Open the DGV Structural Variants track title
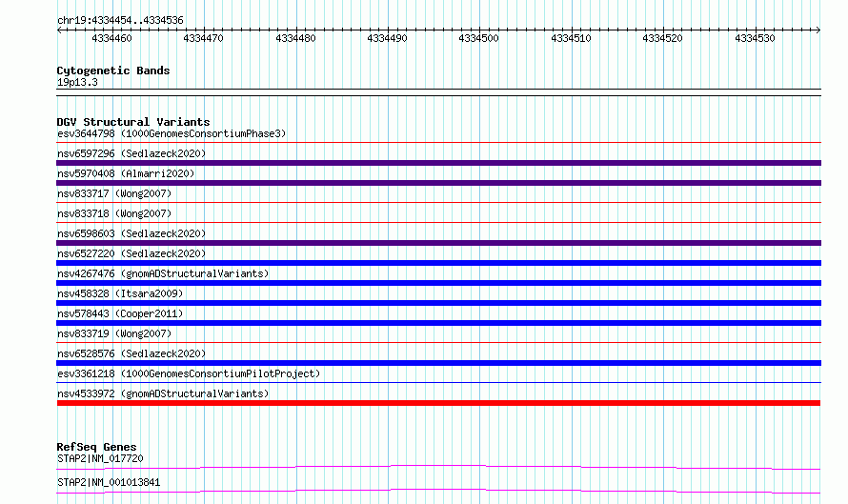The height and width of the screenshot is (504, 848). (x=133, y=122)
